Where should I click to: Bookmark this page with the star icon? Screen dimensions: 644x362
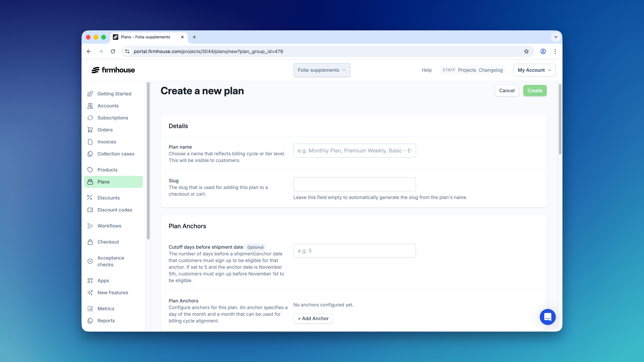click(526, 51)
